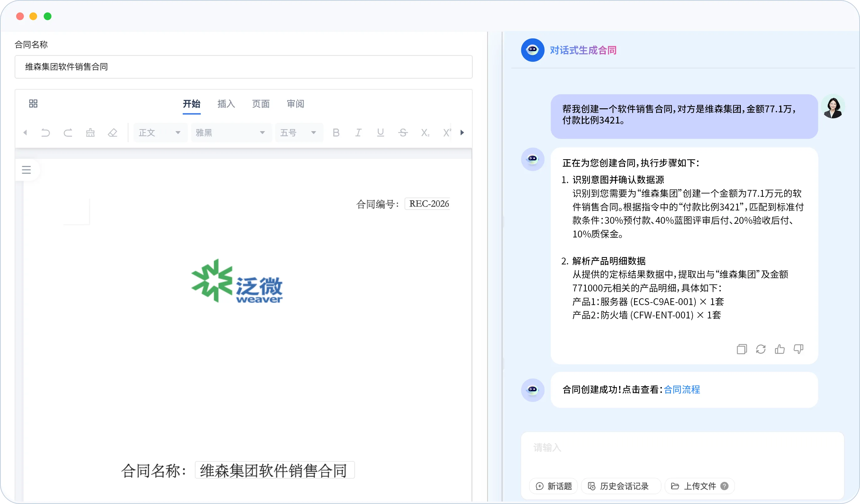Click the user avatar photo
Image resolution: width=860 pixels, height=504 pixels.
(x=833, y=107)
